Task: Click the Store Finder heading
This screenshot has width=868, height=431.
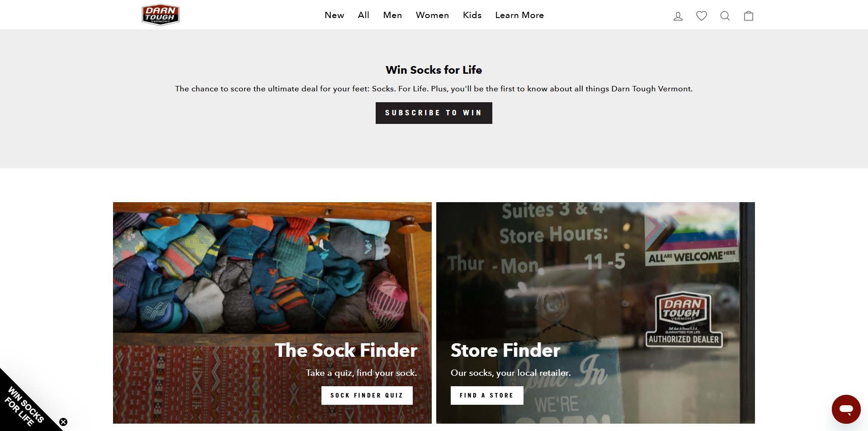Action: [505, 350]
